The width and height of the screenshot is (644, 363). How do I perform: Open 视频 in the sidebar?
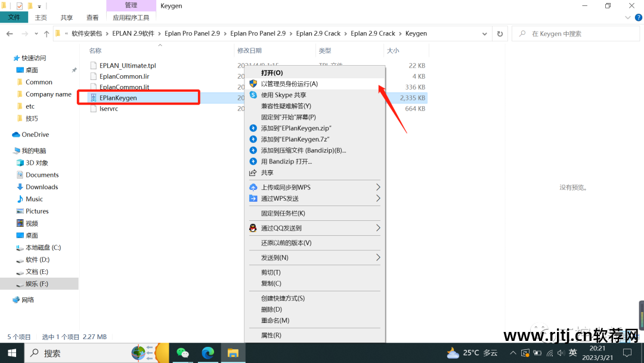pyautogui.click(x=32, y=223)
